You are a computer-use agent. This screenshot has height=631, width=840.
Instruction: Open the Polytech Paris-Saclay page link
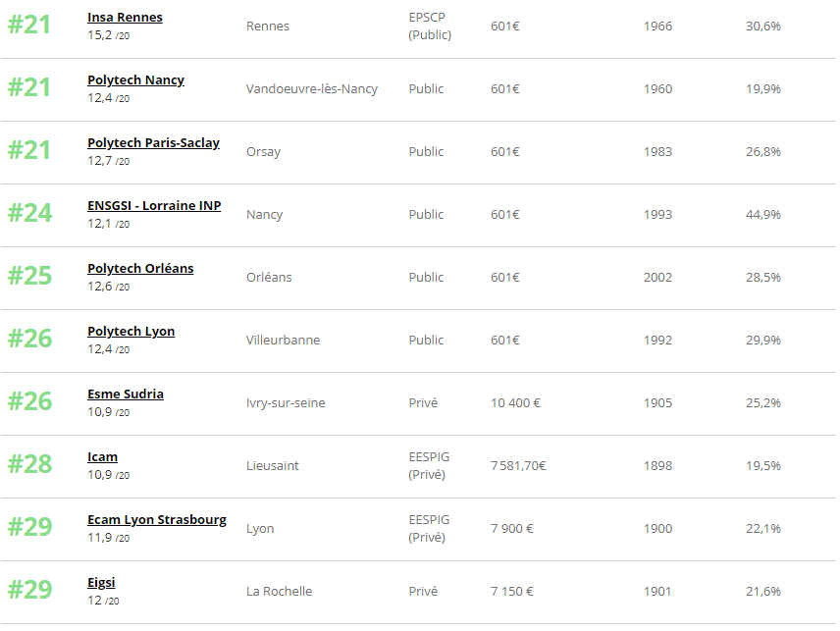click(153, 143)
